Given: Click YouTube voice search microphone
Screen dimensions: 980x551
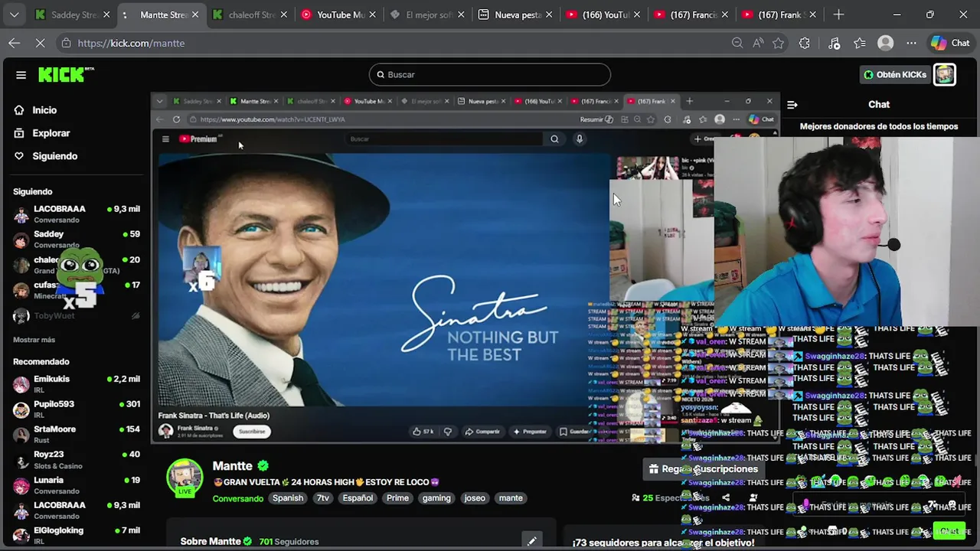Looking at the screenshot, I should pyautogui.click(x=580, y=139).
